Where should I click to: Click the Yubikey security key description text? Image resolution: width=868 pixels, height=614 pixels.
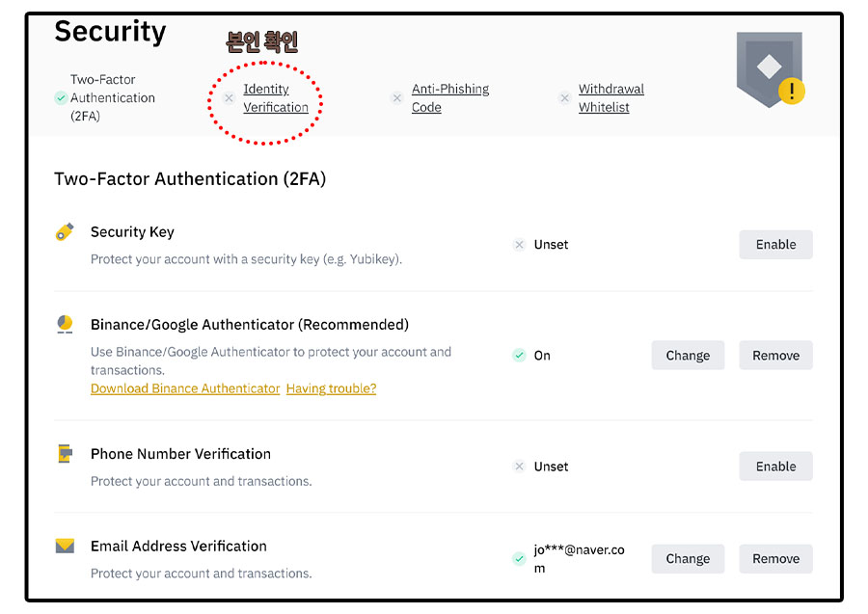tap(246, 259)
